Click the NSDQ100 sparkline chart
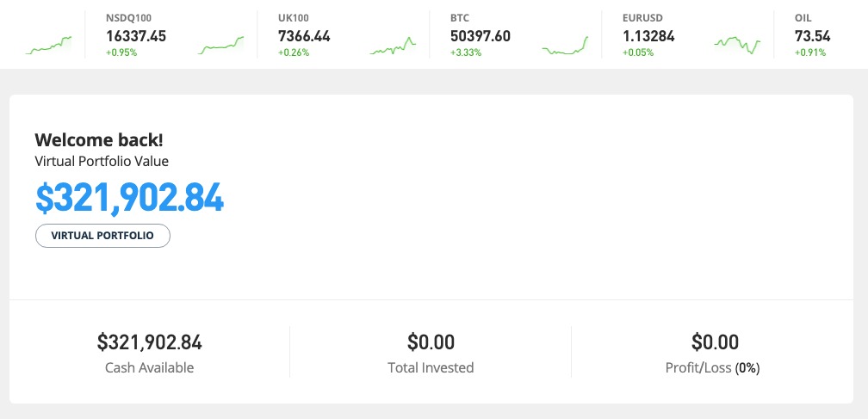The width and height of the screenshot is (868, 419). [220, 46]
